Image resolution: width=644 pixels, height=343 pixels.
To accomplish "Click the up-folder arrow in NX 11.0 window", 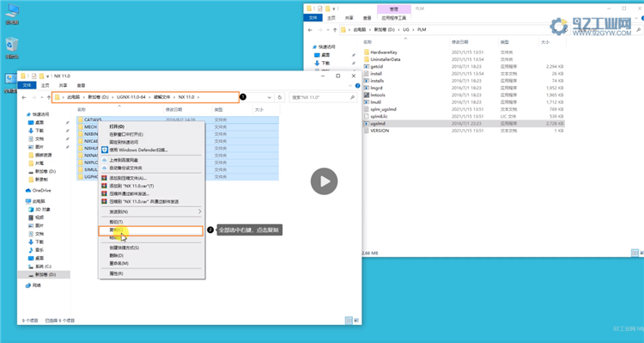I will click(x=48, y=97).
